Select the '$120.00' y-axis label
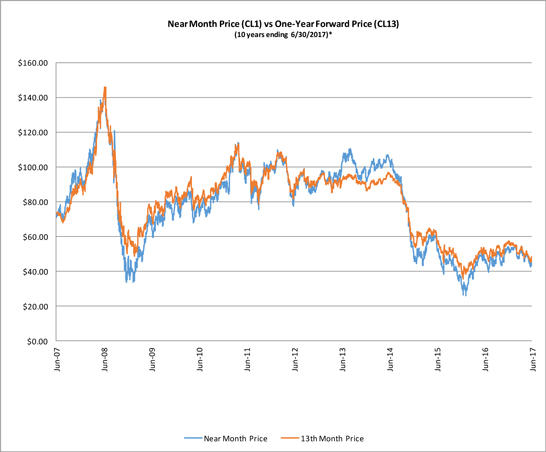The width and height of the screenshot is (546, 452). [x=33, y=133]
